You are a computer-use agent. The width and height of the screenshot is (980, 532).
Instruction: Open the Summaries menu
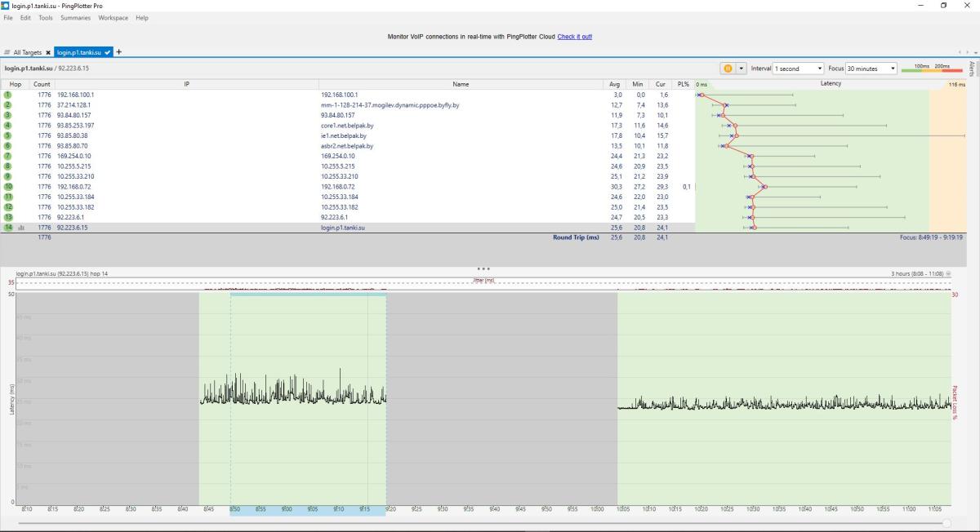coord(75,17)
